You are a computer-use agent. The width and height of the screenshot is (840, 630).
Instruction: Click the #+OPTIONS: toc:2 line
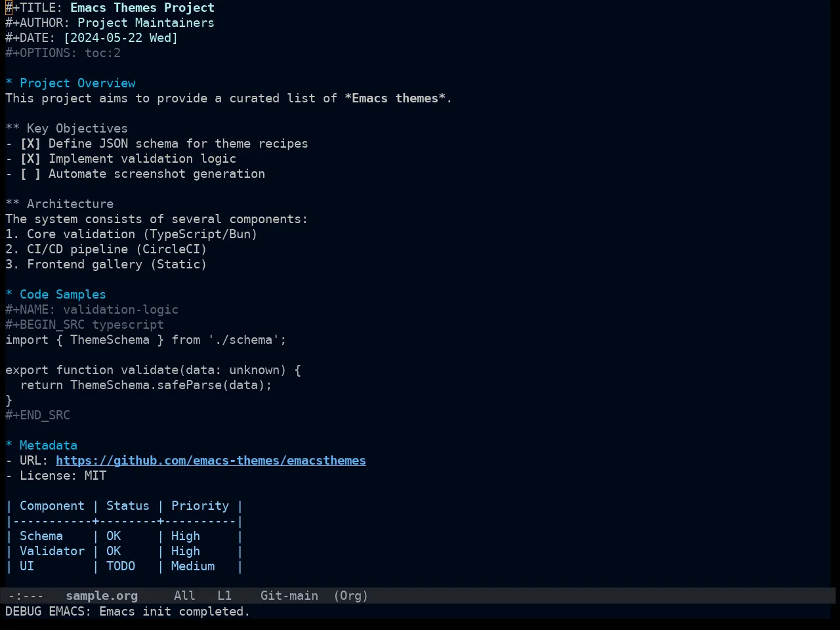click(x=63, y=53)
